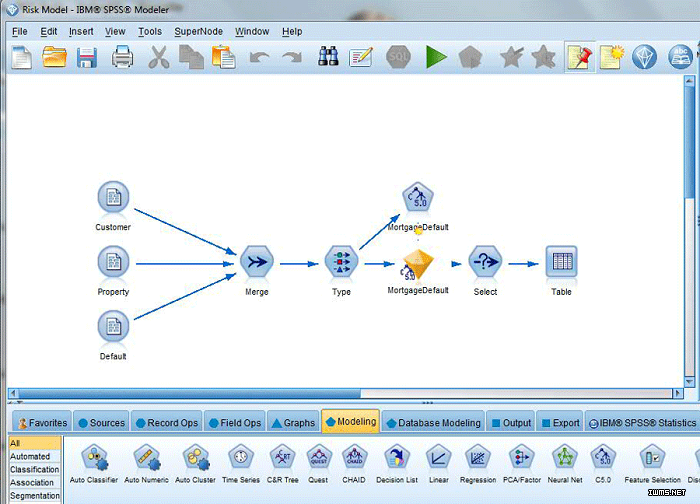Click the yellow note pin icon
Screen dimensions: 700x504
tap(579, 57)
